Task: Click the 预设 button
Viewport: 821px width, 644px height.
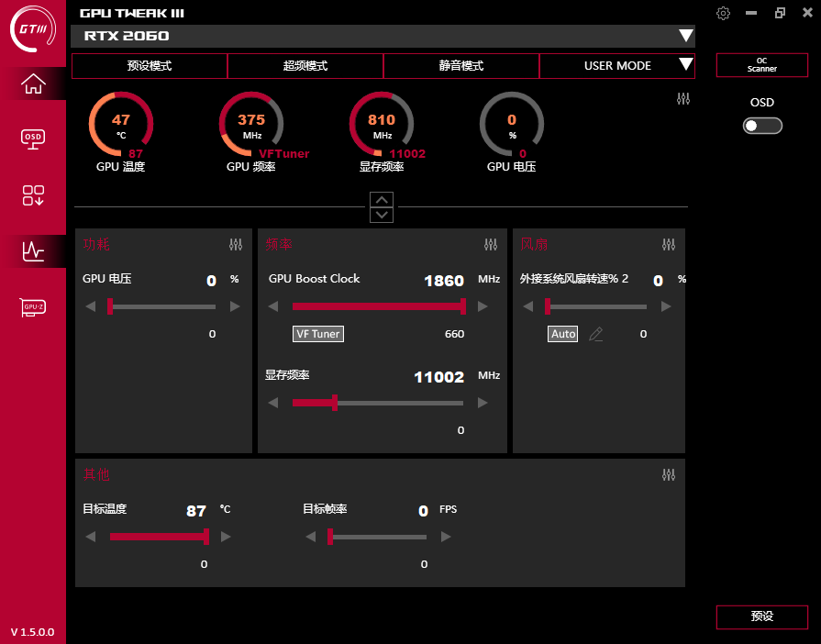Action: (x=762, y=616)
